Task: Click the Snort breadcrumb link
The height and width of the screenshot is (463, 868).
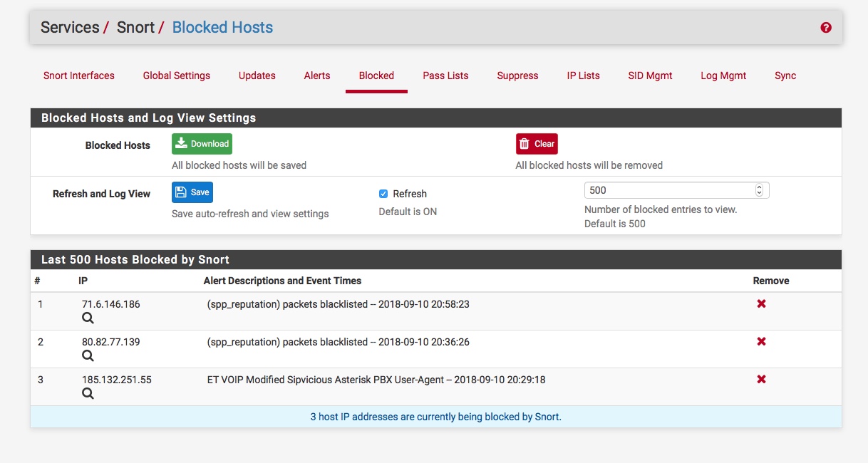Action: pos(135,28)
